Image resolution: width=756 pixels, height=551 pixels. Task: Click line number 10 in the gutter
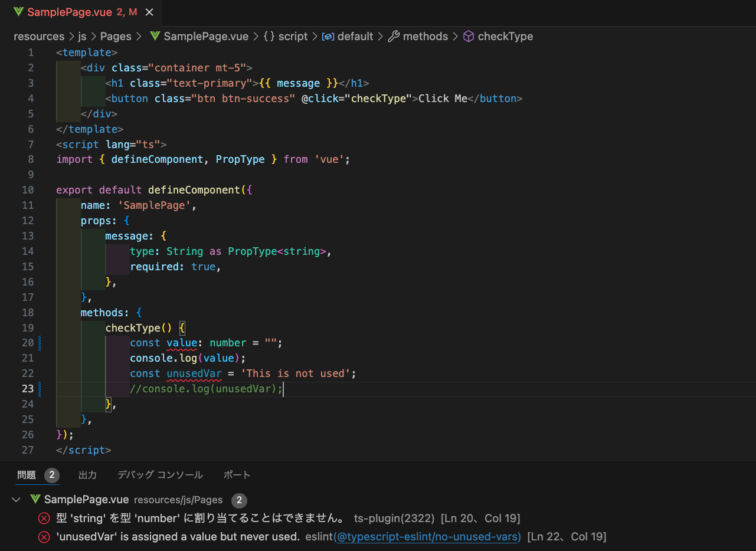27,190
